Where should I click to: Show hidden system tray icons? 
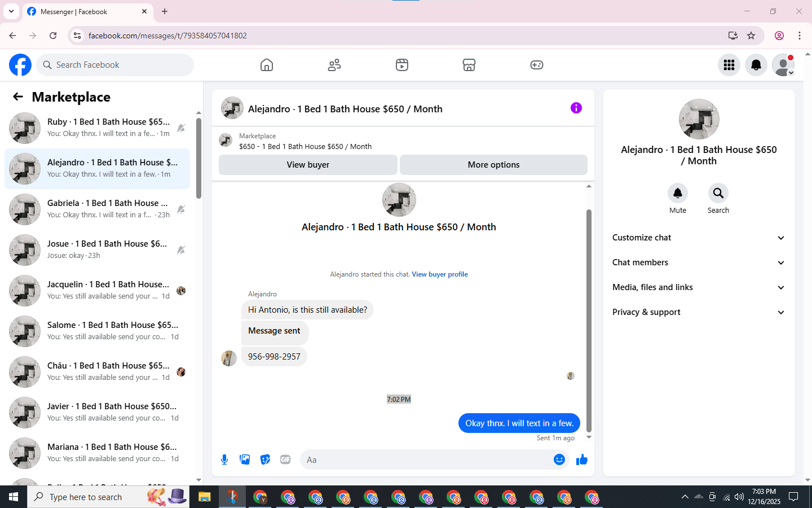[685, 497]
